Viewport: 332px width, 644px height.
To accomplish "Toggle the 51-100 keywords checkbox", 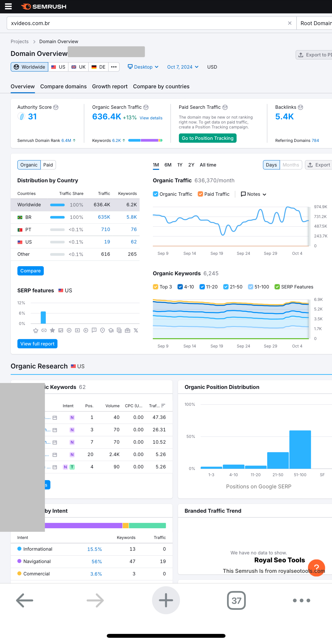I will [x=251, y=287].
